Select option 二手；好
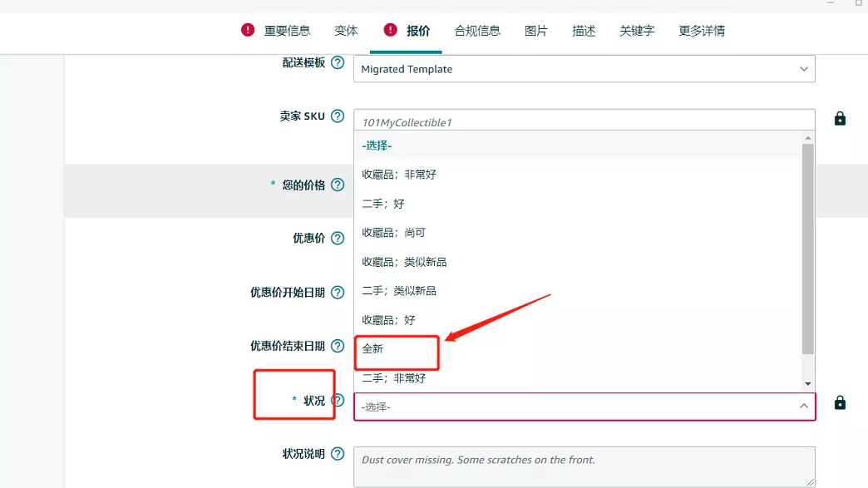Screen dimensions: 868x488 tap(577, 204)
